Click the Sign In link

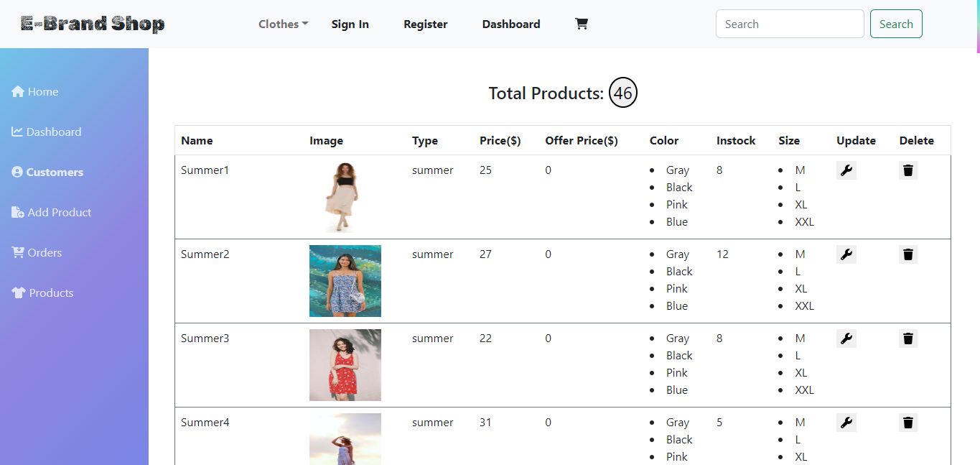[x=350, y=24]
